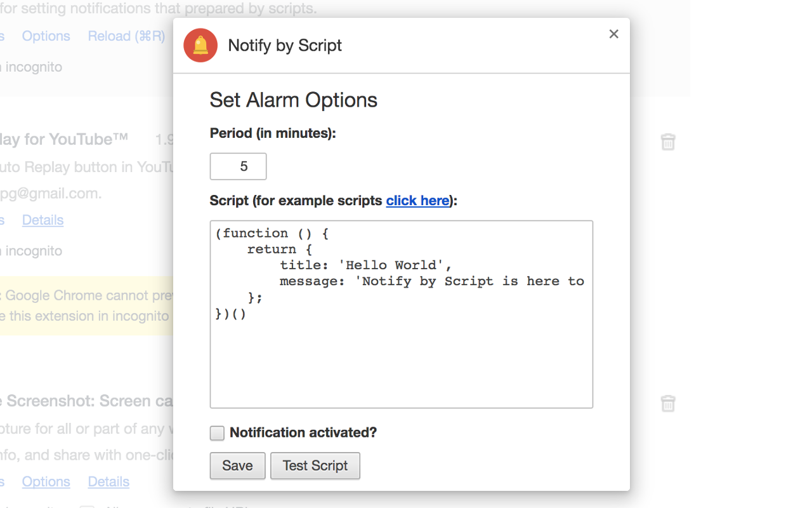
Task: Remove Awesome Screenshot using its trash icon
Action: point(668,403)
